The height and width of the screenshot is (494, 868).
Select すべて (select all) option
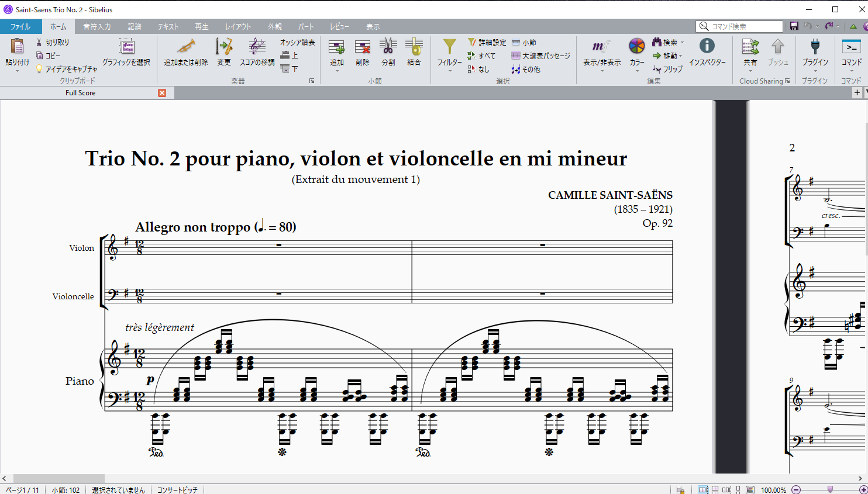coord(481,56)
